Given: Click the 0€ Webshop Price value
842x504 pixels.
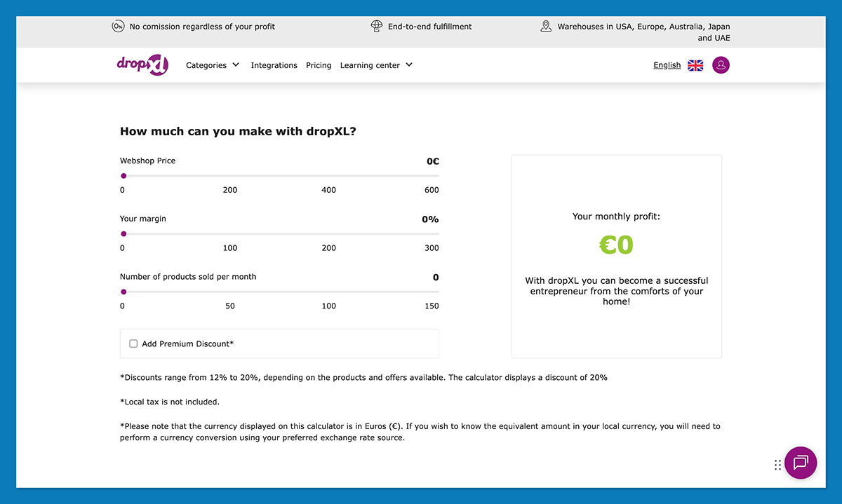Looking at the screenshot, I should (x=433, y=161).
